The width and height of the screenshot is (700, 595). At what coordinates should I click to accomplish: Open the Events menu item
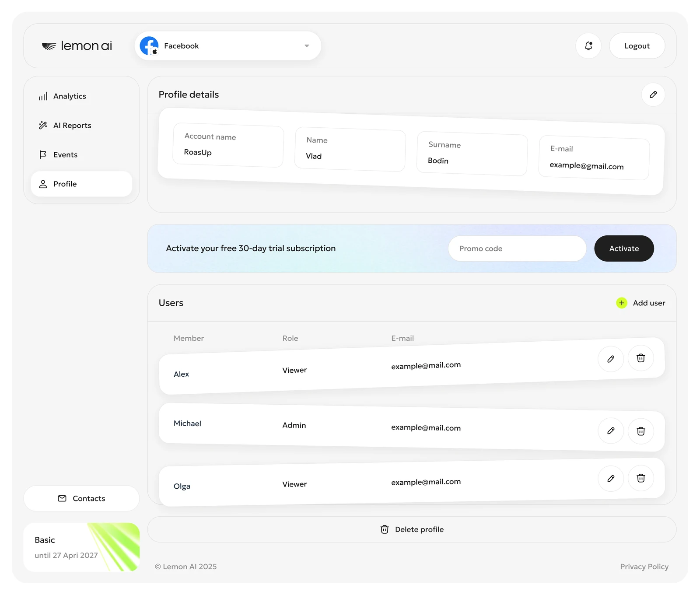click(x=81, y=155)
